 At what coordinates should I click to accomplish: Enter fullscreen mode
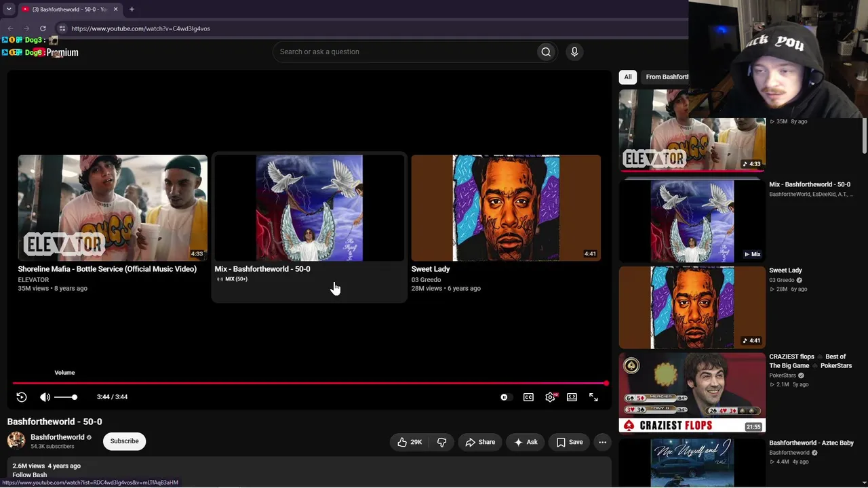(593, 397)
